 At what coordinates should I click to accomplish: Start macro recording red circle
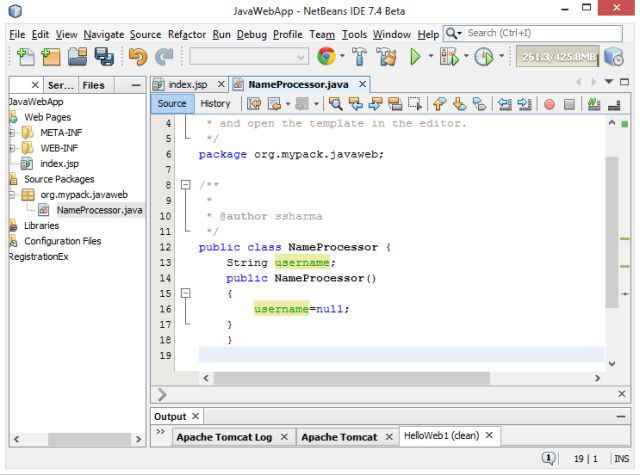click(549, 104)
